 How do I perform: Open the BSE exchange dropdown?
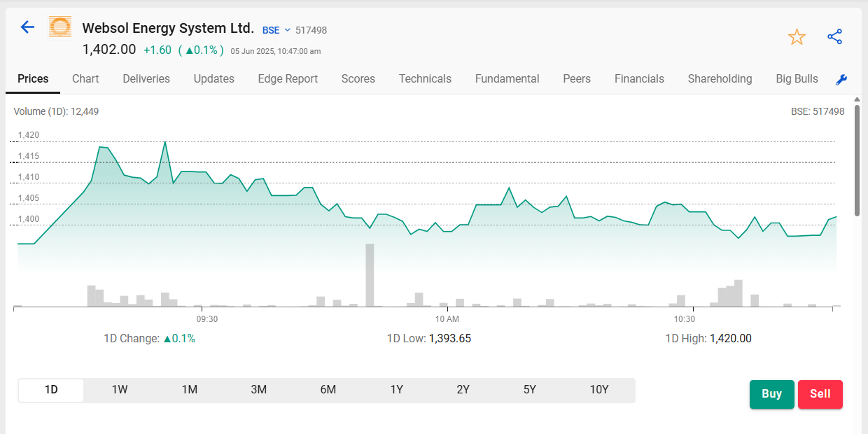click(x=276, y=30)
